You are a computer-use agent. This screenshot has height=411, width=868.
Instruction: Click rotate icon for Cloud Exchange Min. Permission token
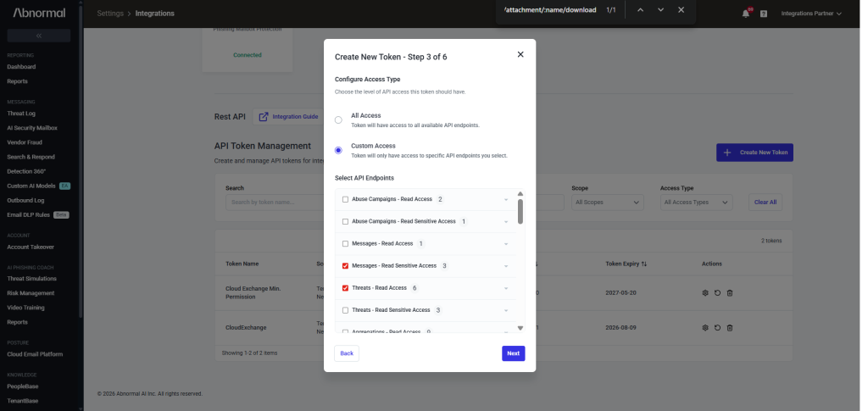717,292
